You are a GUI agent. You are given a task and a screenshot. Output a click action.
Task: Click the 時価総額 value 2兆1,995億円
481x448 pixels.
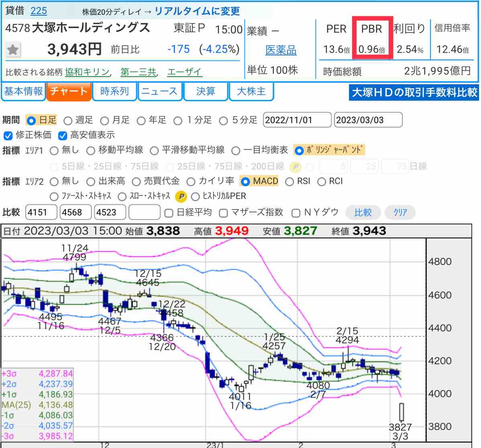(x=437, y=71)
